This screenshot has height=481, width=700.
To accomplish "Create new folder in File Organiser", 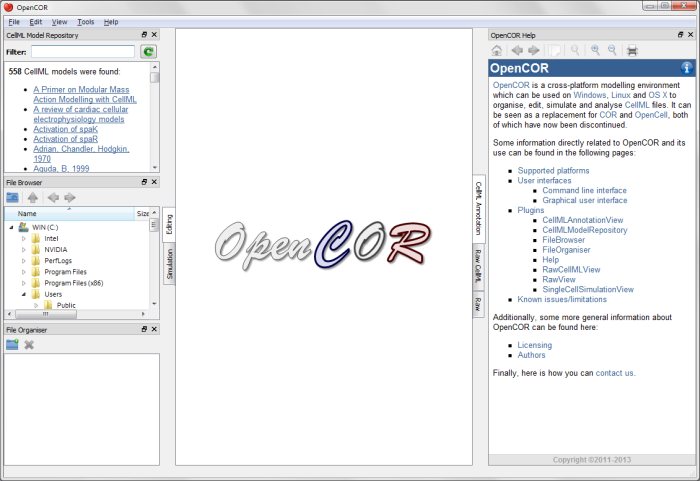I will click(x=12, y=344).
